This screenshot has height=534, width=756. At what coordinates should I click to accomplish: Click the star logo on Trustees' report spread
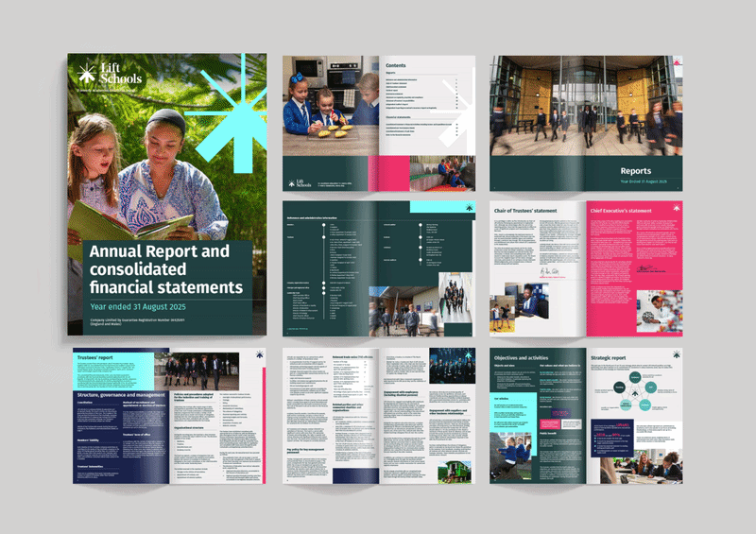click(259, 354)
